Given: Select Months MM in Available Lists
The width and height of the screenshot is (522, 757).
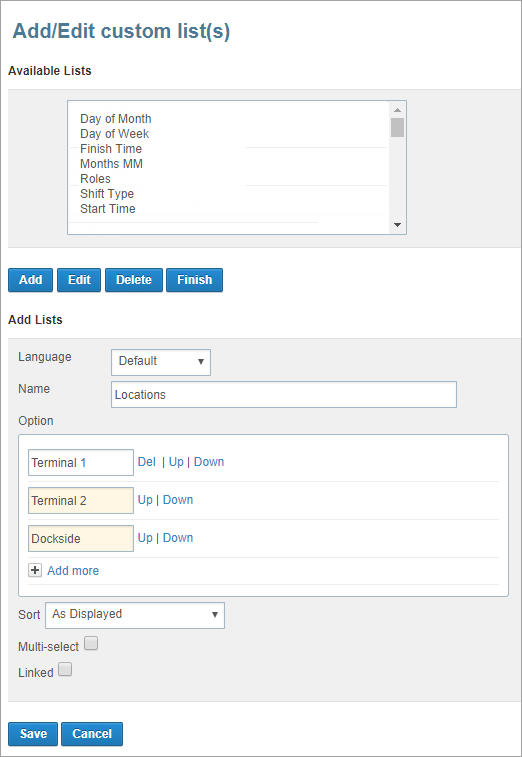Looking at the screenshot, I should pos(112,164).
